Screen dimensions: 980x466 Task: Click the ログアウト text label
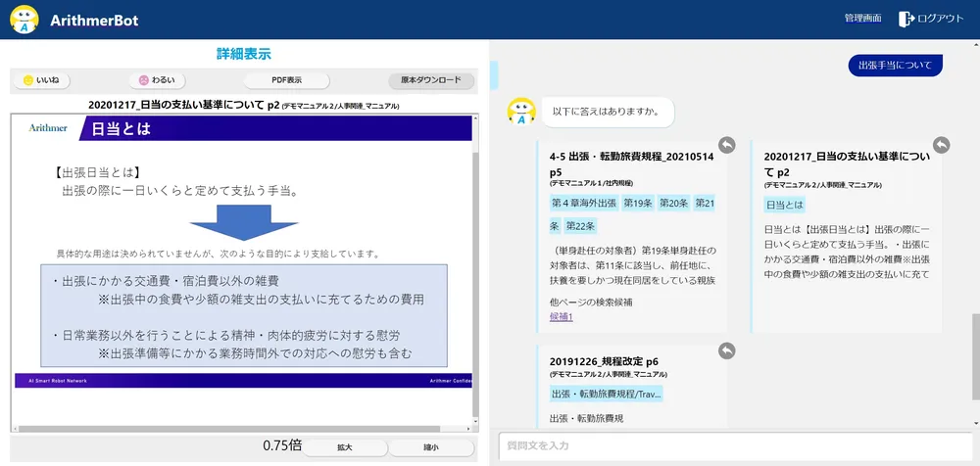(x=941, y=19)
